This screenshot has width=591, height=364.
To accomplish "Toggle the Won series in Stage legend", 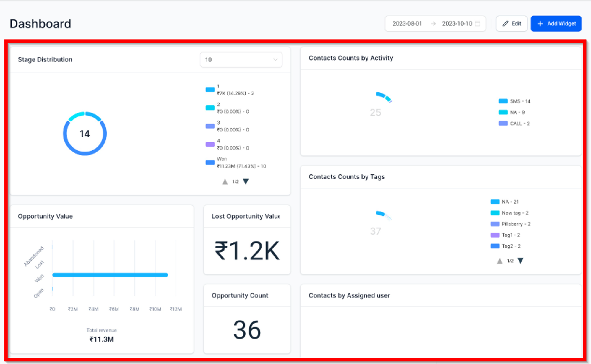I will (x=236, y=162).
